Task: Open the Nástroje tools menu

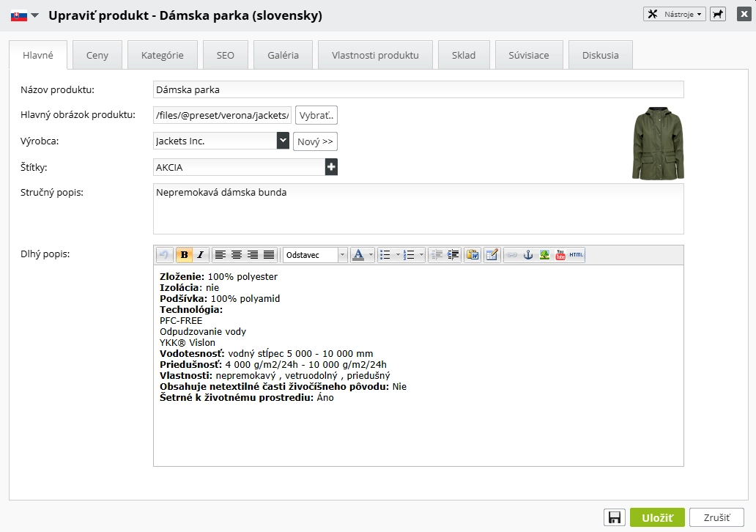Action: coord(675,14)
